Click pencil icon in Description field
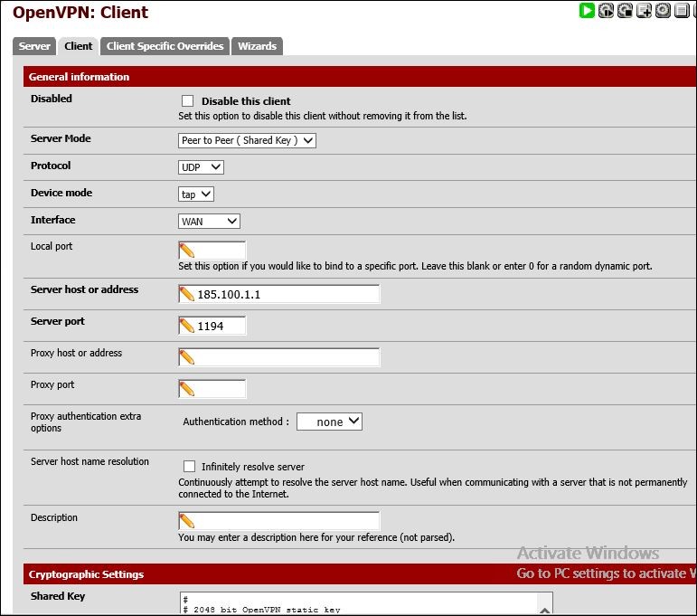This screenshot has width=697, height=616. coord(187,521)
